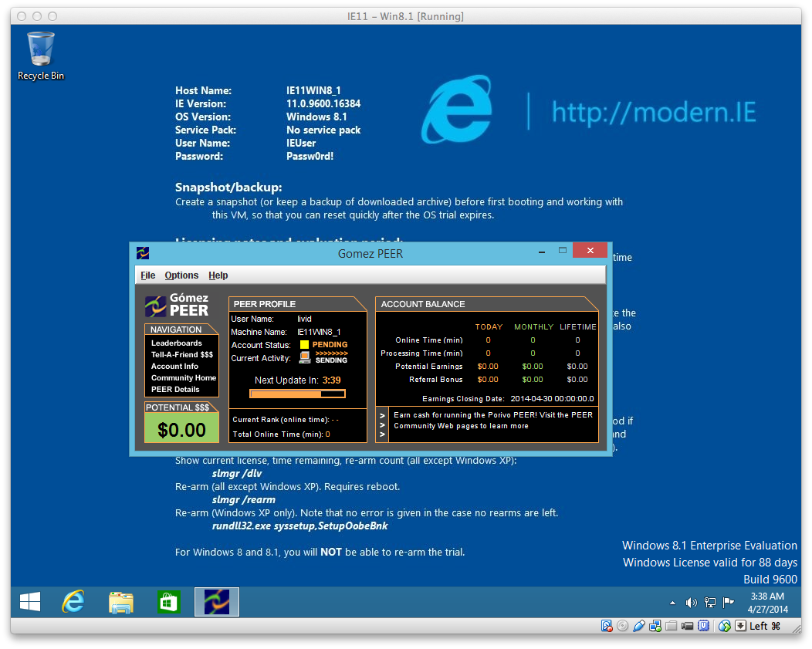This screenshot has height=649, width=812.
Task: Open File Explorer from the taskbar
Action: point(121,602)
